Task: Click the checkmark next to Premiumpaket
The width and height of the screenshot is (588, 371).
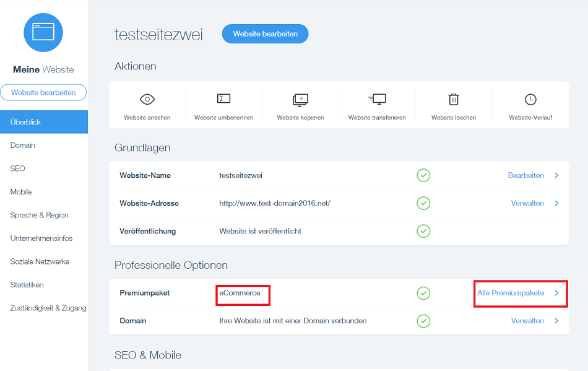Action: click(x=423, y=293)
